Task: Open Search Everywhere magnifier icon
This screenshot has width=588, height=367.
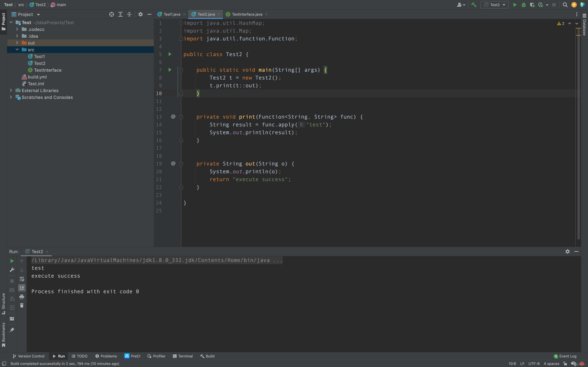Action: coord(565,5)
